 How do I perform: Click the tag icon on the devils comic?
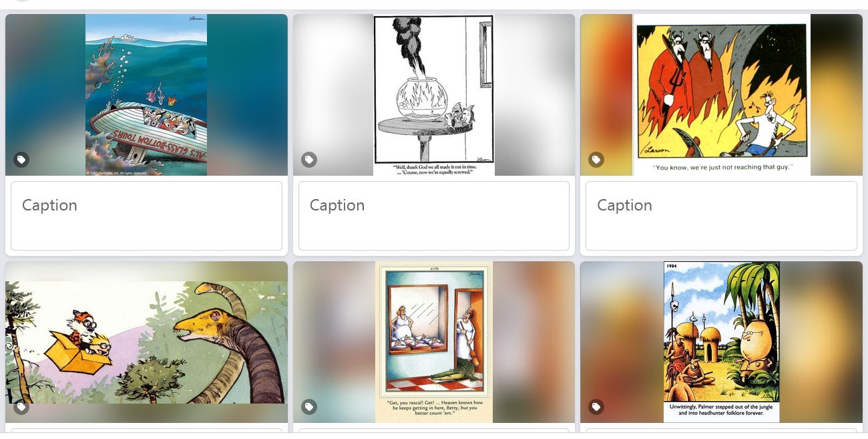tap(596, 160)
